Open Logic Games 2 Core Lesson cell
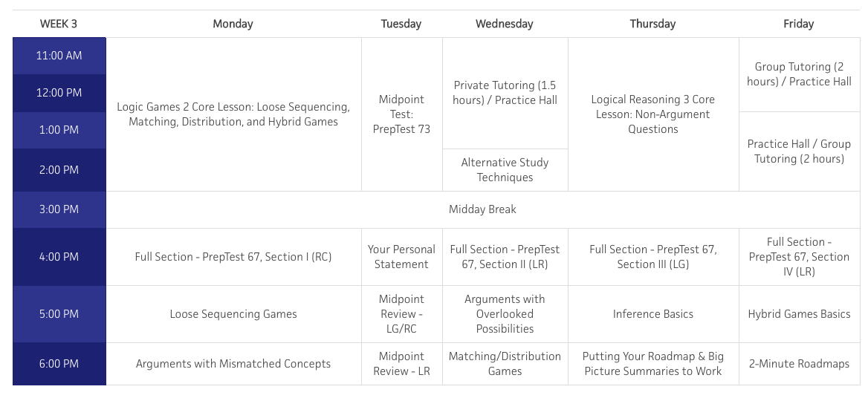Viewport: 868px width, 398px height. [233, 114]
